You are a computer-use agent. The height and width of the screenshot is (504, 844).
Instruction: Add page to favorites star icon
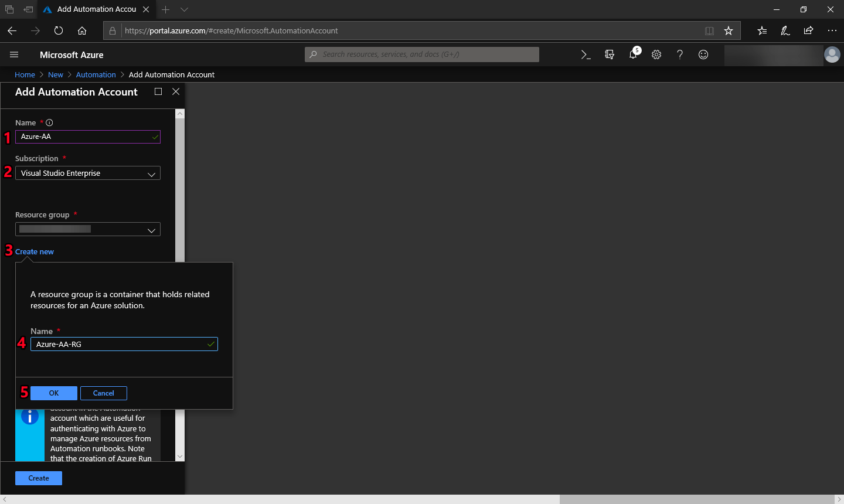point(729,30)
